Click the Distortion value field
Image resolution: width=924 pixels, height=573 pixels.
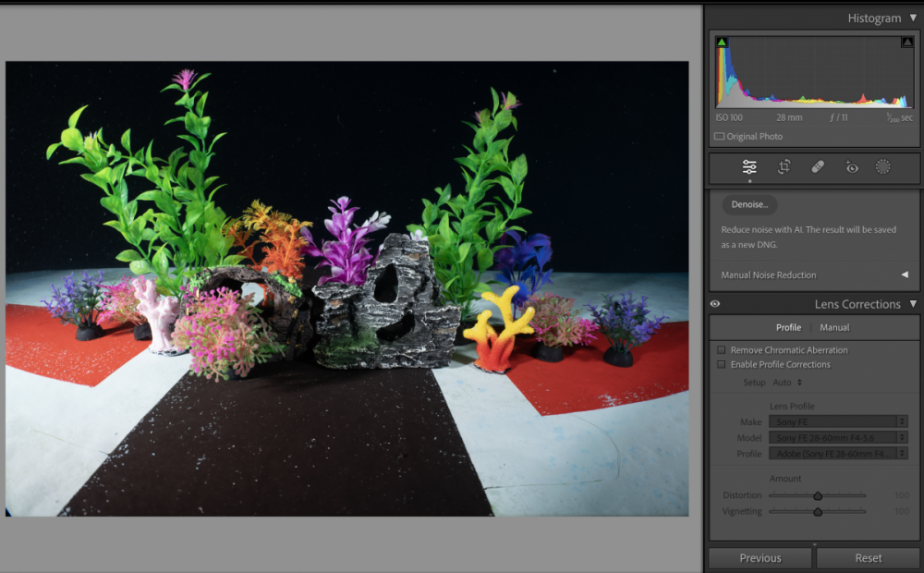click(902, 495)
